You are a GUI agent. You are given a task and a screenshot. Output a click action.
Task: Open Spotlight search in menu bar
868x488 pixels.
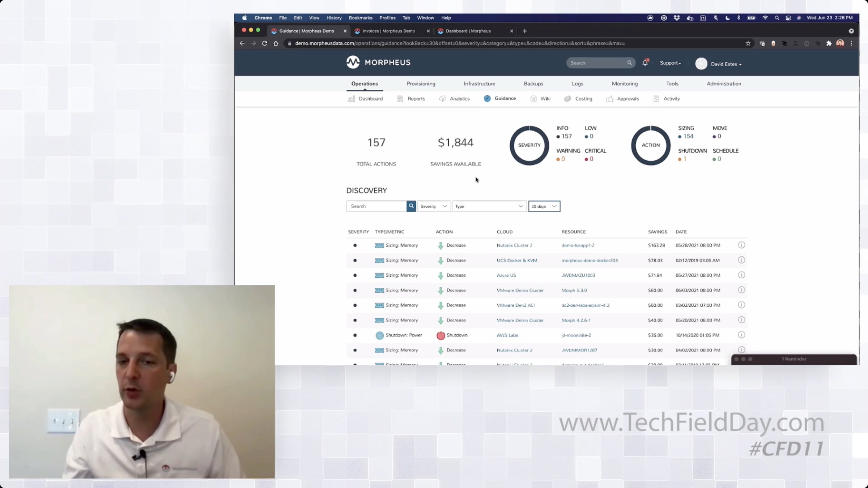(x=777, y=18)
